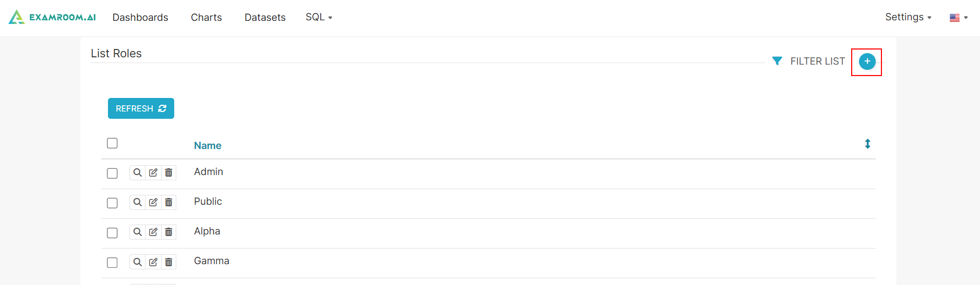This screenshot has height=285, width=980.
Task: Sort by the Name column header
Action: click(x=208, y=146)
